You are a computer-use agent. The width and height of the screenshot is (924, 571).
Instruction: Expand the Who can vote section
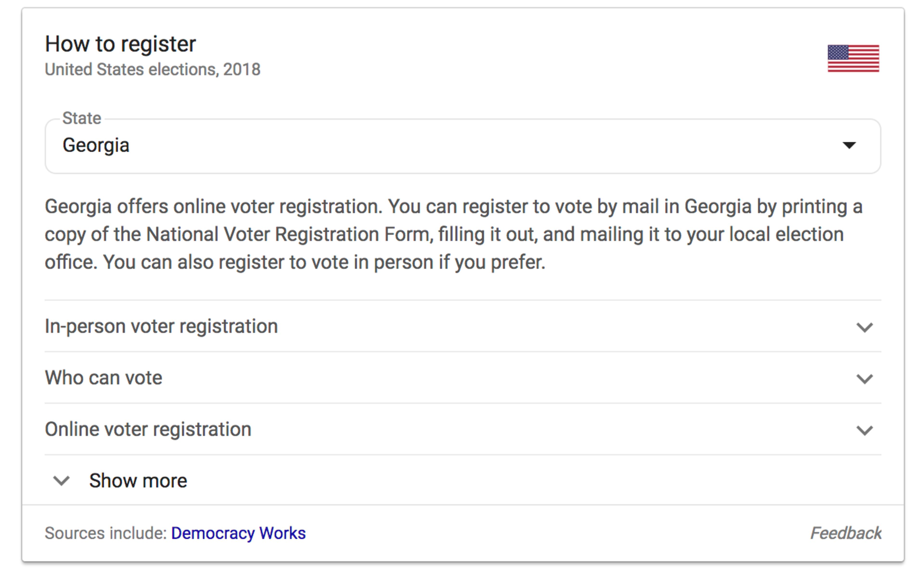[103, 378]
